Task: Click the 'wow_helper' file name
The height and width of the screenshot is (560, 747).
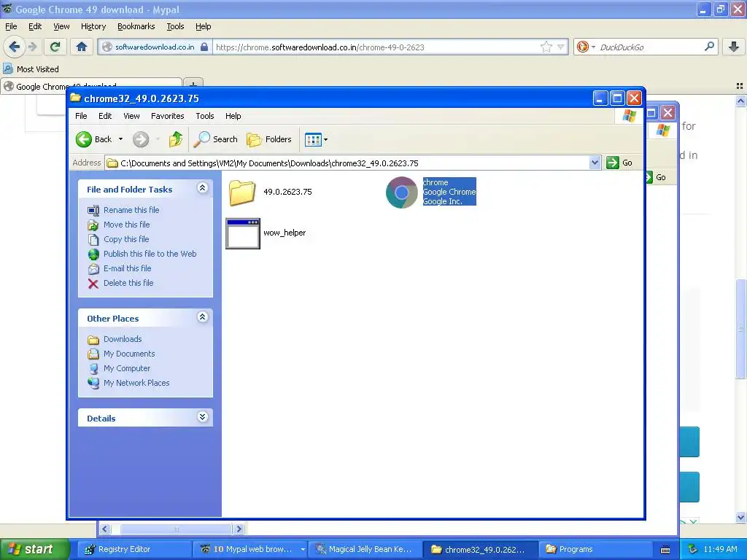Action: (285, 233)
